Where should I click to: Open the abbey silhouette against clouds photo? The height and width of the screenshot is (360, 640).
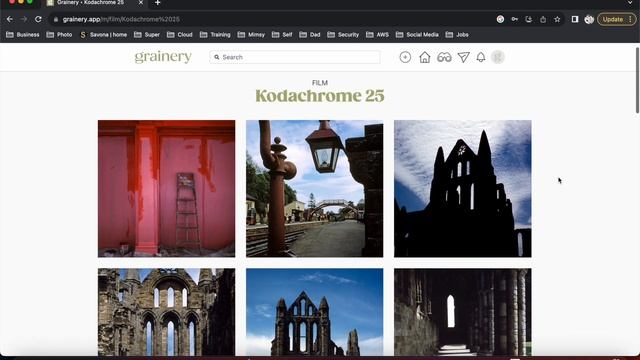coord(463,189)
